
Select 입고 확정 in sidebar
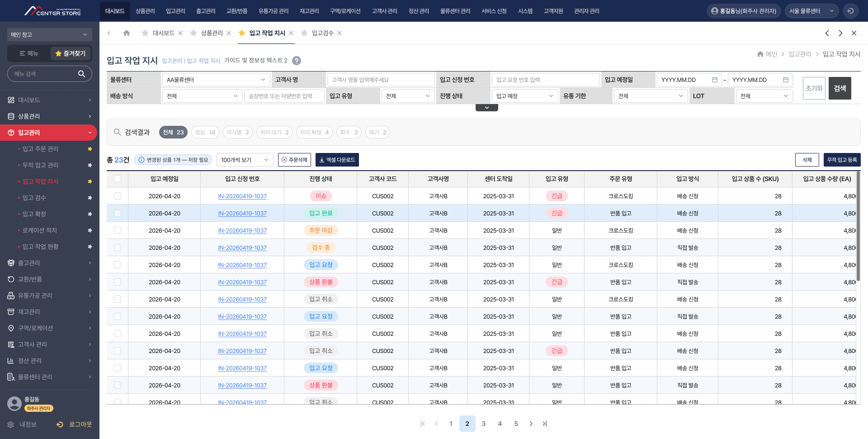34,214
